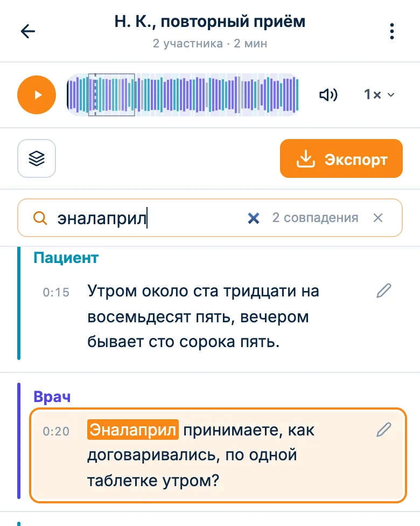Select the Пациент speaker label

point(66,258)
